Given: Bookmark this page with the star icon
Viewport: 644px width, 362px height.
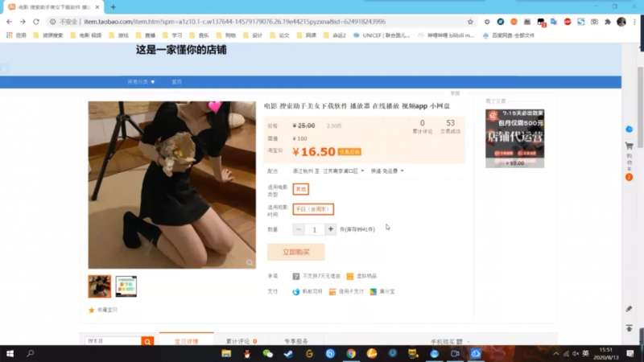Looking at the screenshot, I should (x=470, y=22).
